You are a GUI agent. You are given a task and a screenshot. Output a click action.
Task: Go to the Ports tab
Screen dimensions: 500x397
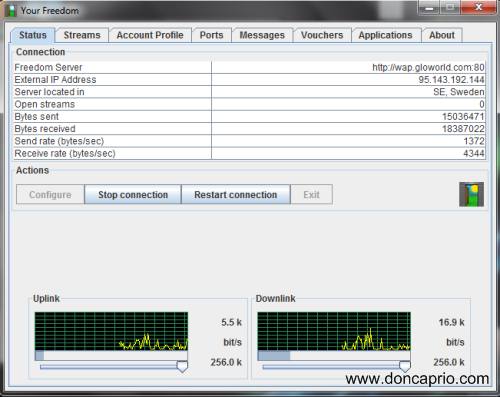click(x=211, y=35)
